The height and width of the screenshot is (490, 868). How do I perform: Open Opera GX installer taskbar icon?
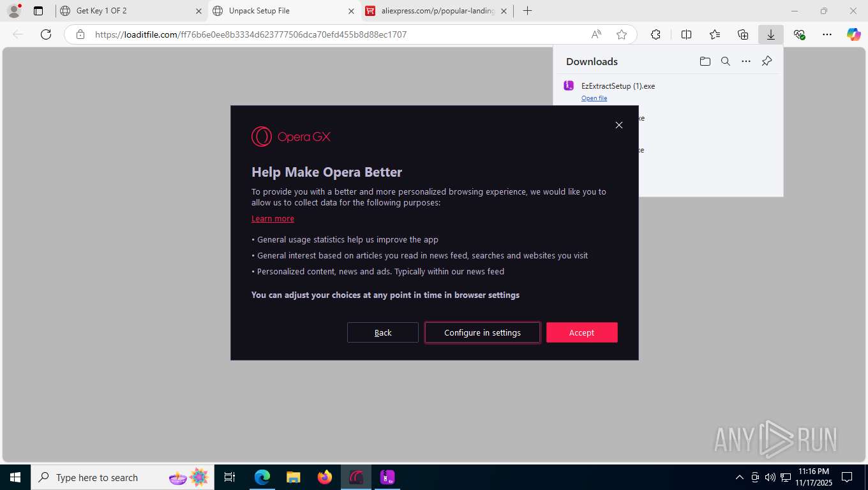point(356,477)
